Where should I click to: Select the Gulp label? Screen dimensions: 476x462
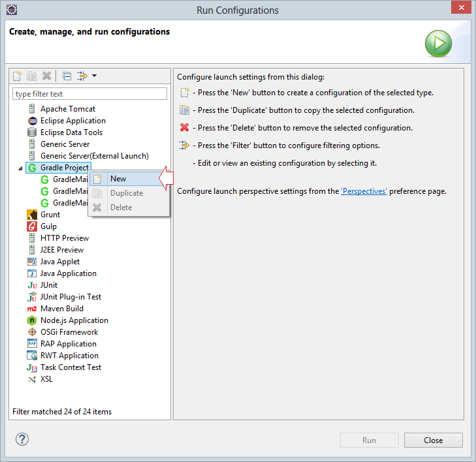point(48,226)
